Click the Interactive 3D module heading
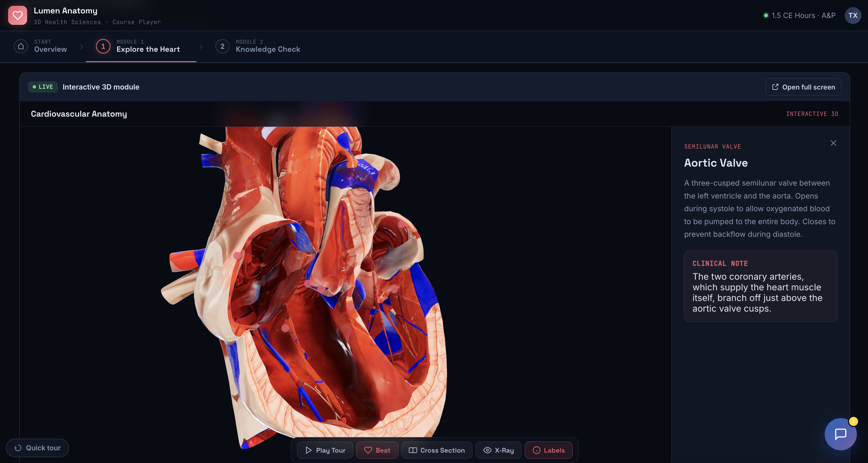This screenshot has width=868, height=463. tap(101, 87)
